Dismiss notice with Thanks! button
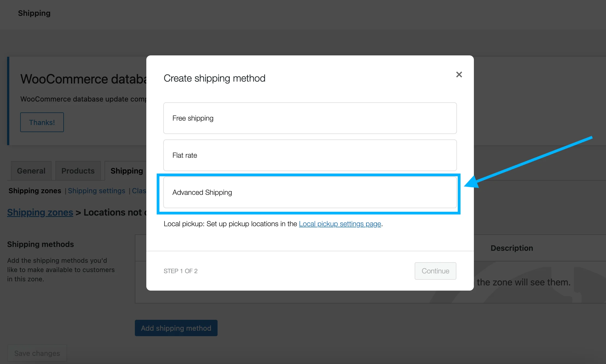The height and width of the screenshot is (364, 606). (42, 122)
